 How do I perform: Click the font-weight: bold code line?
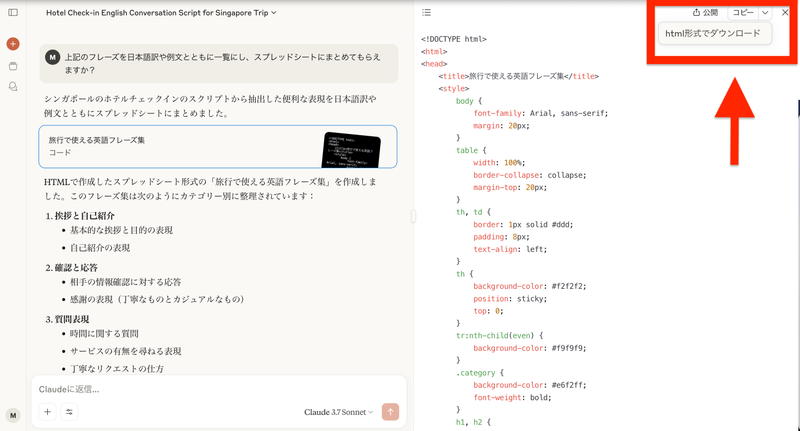[x=512, y=397]
